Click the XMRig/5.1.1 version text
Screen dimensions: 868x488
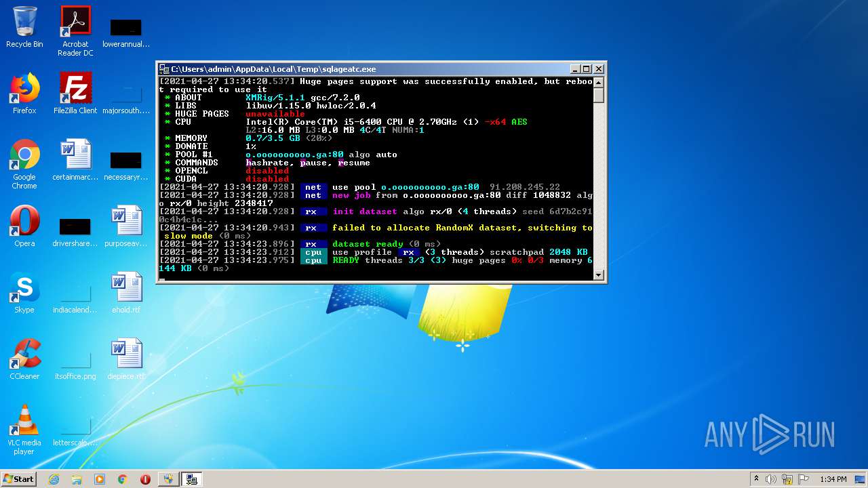pos(275,98)
